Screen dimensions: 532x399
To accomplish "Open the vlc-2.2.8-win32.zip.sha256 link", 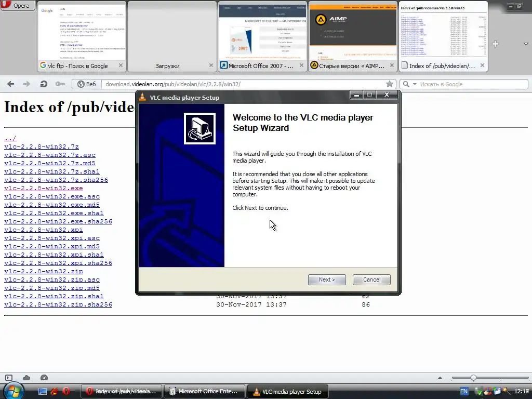I will [x=58, y=304].
